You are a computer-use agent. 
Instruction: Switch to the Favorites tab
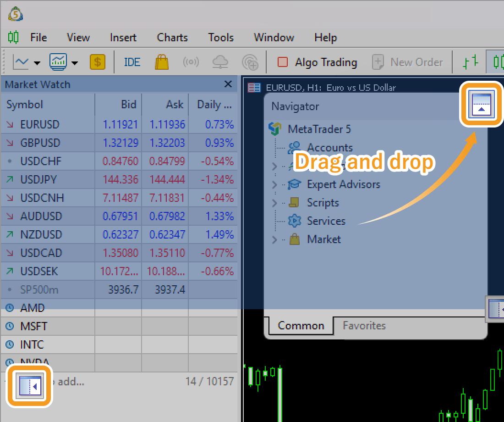pyautogui.click(x=364, y=326)
